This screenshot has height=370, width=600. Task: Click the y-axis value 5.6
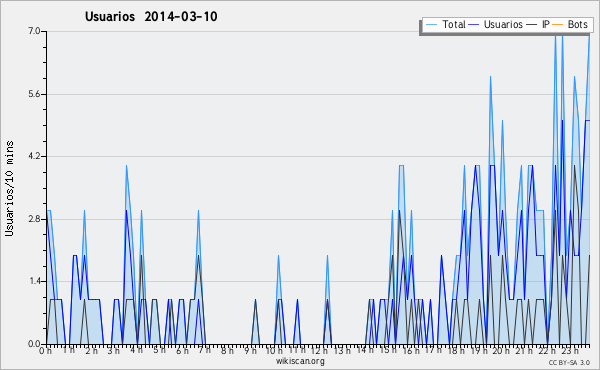coord(34,94)
